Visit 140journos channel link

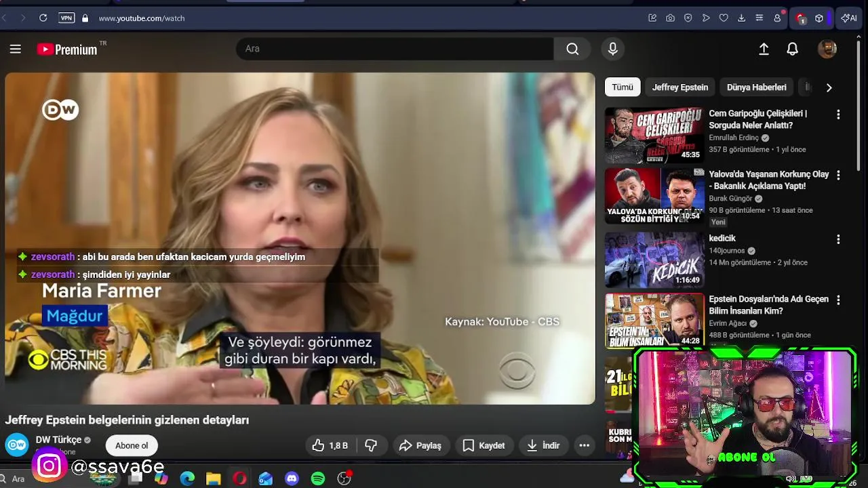[727, 251]
